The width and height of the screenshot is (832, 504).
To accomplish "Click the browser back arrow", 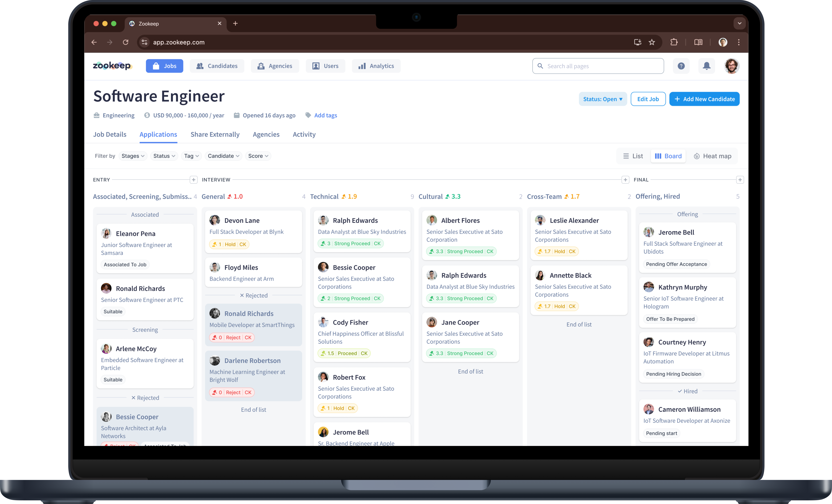I will (x=94, y=42).
